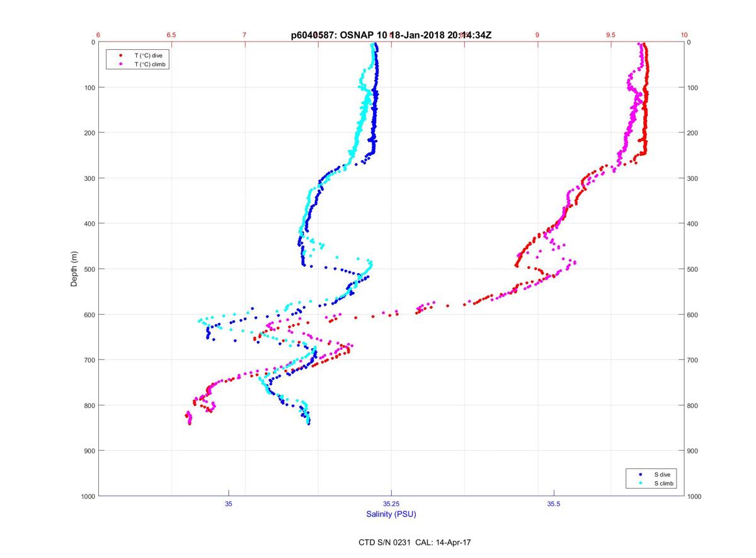Viewport: 756px width, 558px height.
Task: Click the 'CTD S/N 0231 CAL: 14-Apr-17' footer text
Action: click(413, 542)
